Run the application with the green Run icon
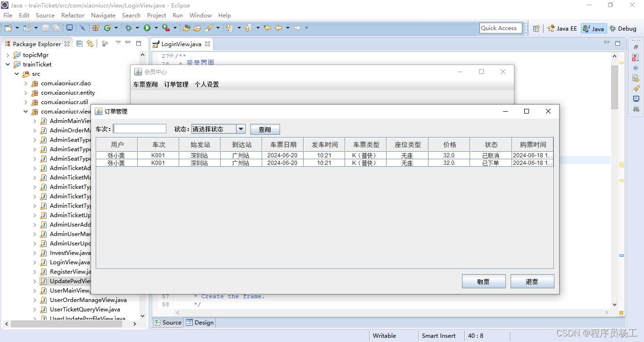 (x=147, y=28)
